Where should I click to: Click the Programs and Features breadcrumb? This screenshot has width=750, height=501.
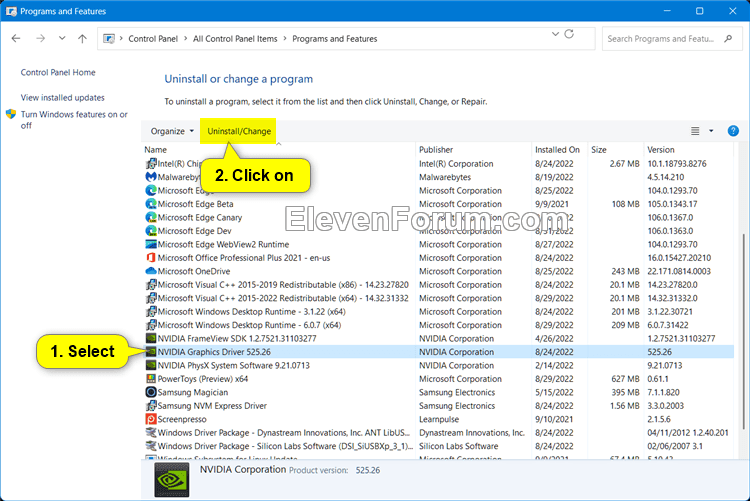(x=334, y=39)
